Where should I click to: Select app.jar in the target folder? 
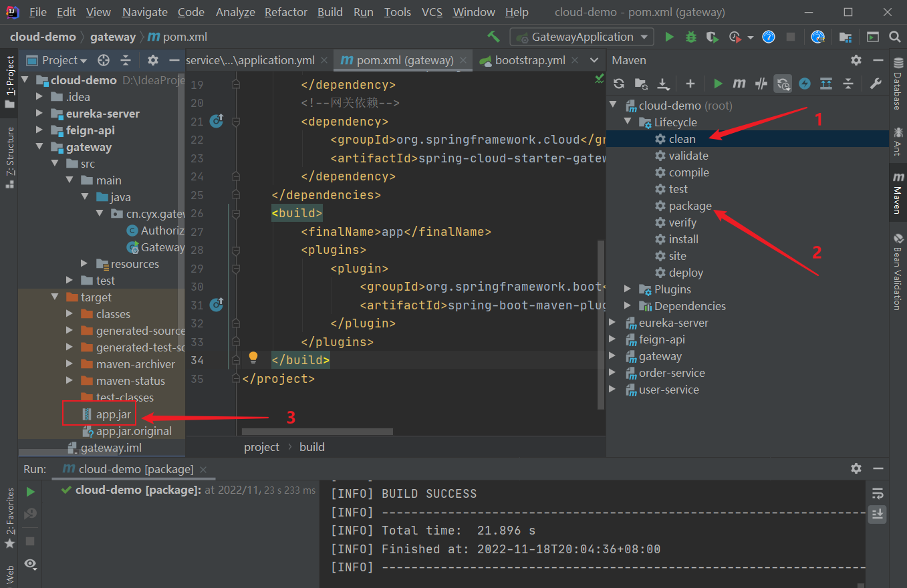pos(113,414)
